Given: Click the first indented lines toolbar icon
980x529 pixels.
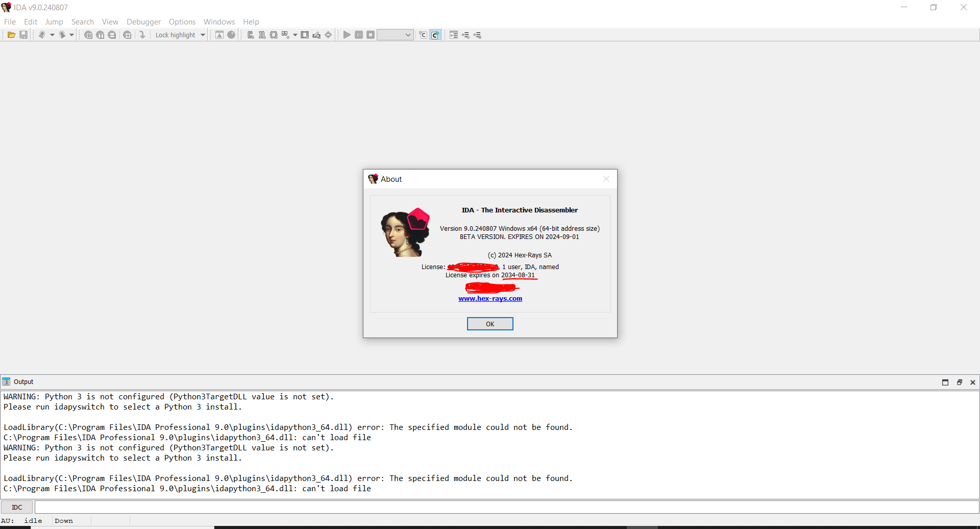Looking at the screenshot, I should (x=465, y=35).
